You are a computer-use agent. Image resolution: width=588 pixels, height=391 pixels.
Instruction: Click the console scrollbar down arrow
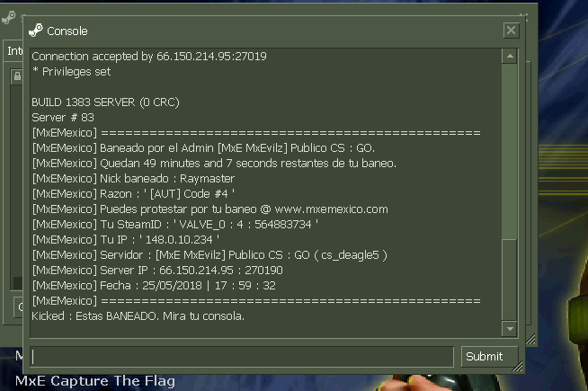coord(510,329)
